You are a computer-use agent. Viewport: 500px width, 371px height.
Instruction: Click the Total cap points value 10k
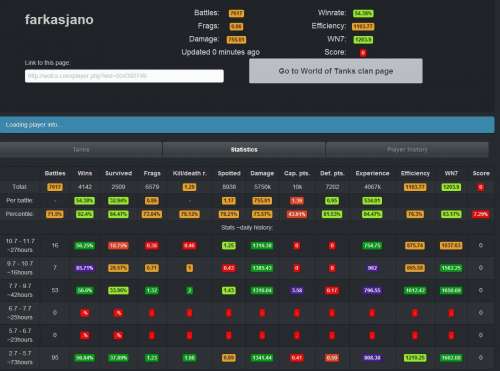tap(297, 187)
